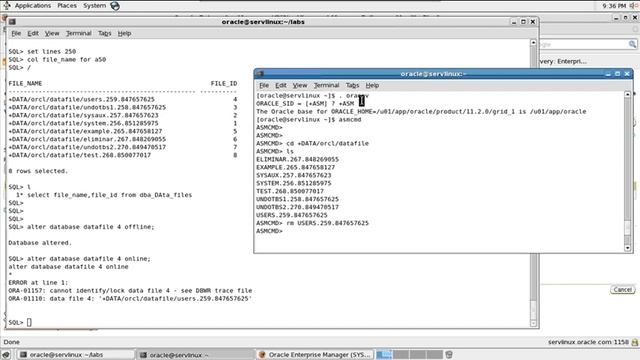Click Show Desktop icon in bottom panel
This screenshot has height=360, width=640.
pyautogui.click(x=6, y=355)
